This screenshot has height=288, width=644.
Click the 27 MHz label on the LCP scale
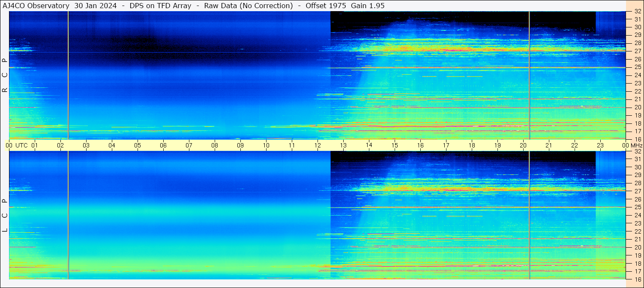point(637,191)
